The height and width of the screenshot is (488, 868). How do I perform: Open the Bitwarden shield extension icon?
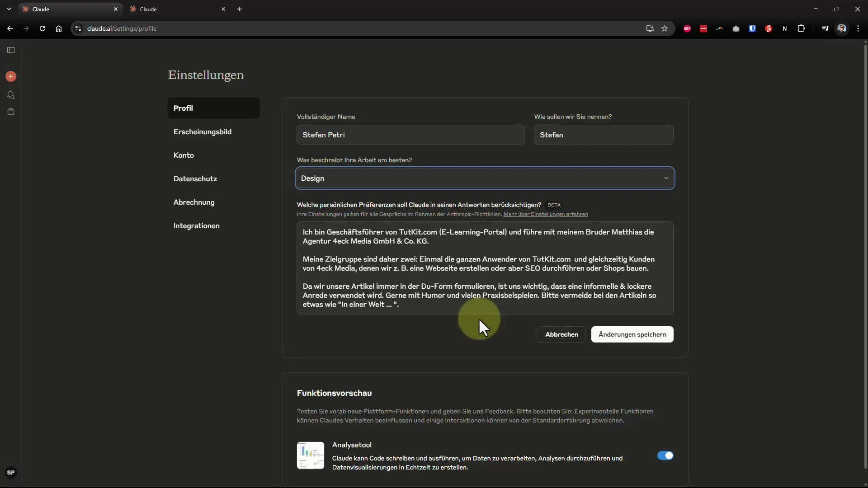tap(752, 28)
